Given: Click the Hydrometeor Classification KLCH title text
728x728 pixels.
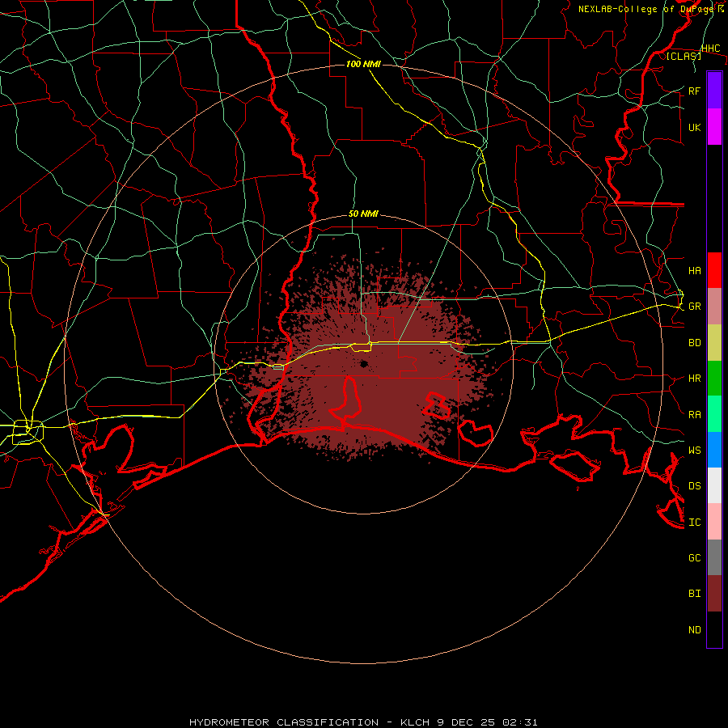Looking at the screenshot, I should [x=363, y=722].
